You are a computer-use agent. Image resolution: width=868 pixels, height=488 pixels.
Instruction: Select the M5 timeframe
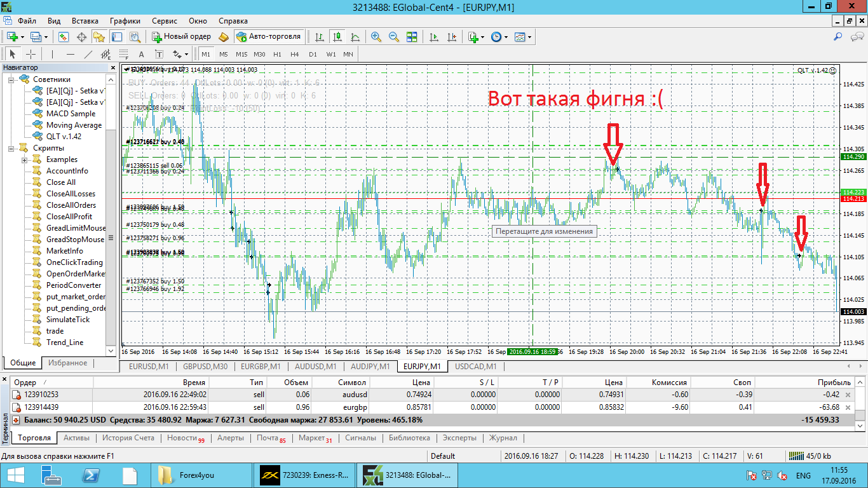coord(224,54)
